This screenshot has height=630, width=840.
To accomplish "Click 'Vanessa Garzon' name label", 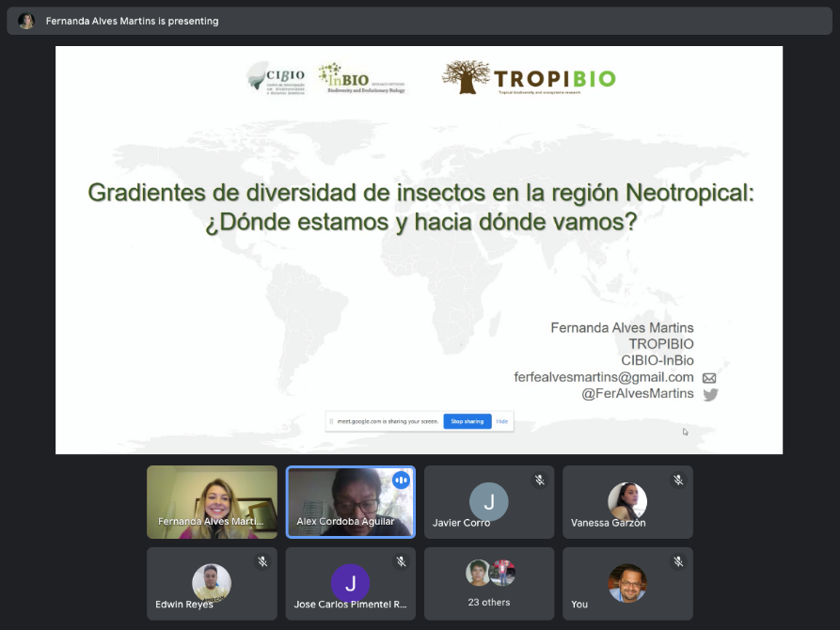I will tap(608, 523).
